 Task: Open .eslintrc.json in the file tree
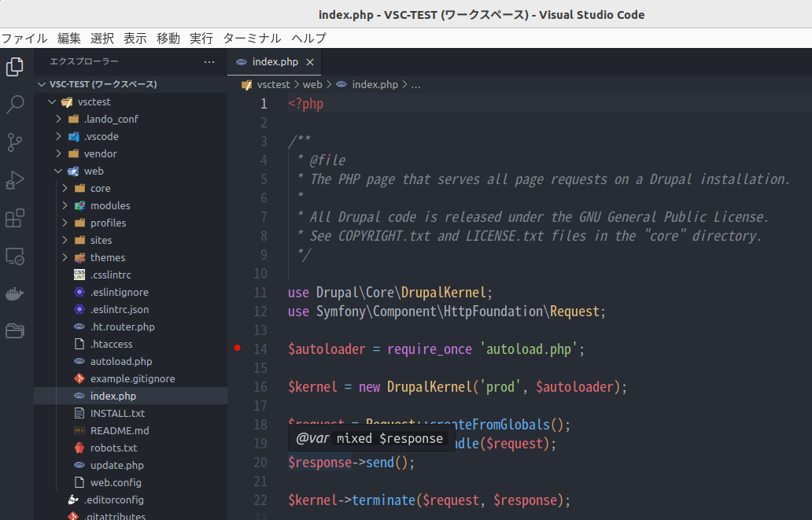(x=120, y=309)
